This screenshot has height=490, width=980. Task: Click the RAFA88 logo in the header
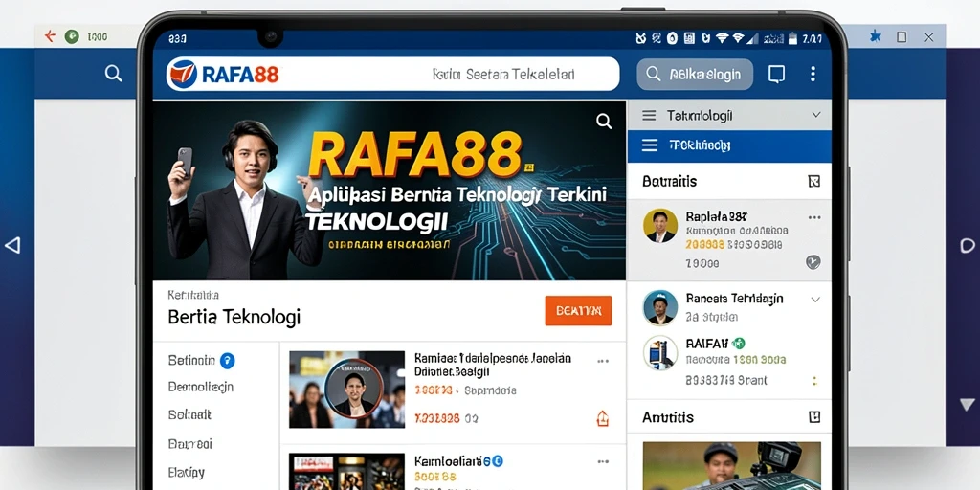pos(223,75)
